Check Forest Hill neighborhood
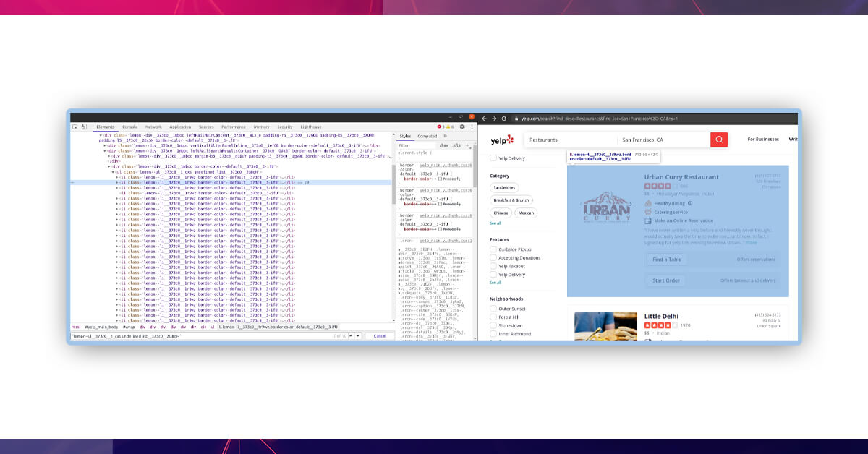This screenshot has width=868, height=454. [493, 317]
